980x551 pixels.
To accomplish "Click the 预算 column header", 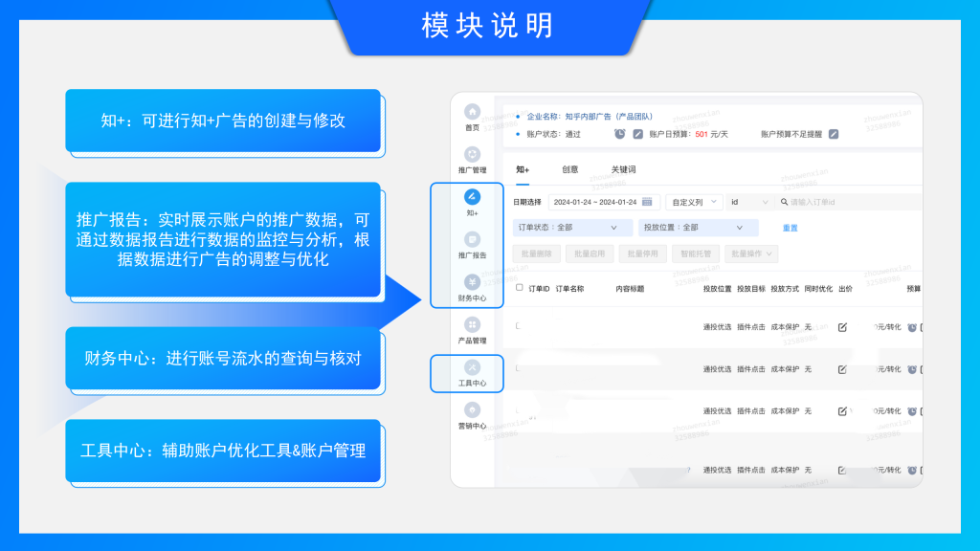I will coord(914,289).
